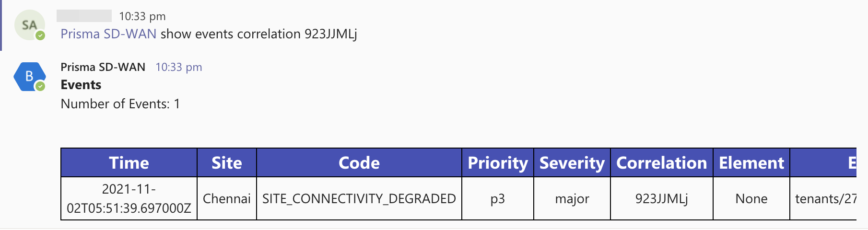Click the Correlation column header
The image size is (868, 230).
(x=661, y=163)
